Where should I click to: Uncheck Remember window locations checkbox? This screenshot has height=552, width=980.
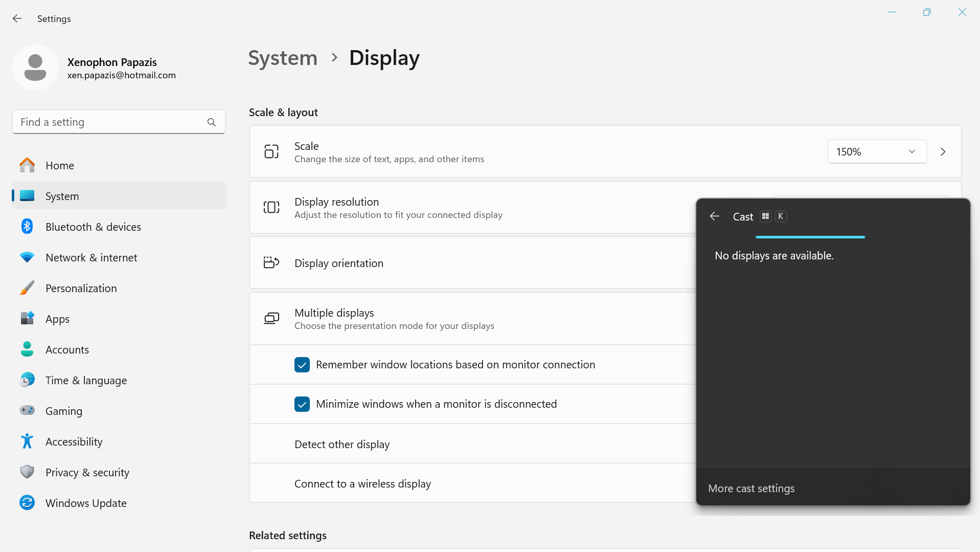302,365
